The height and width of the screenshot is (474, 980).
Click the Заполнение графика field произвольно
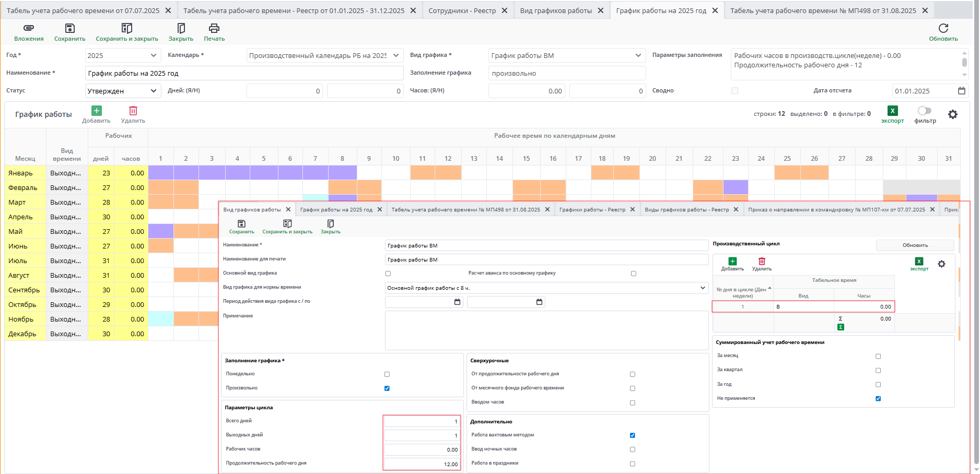pyautogui.click(x=567, y=73)
